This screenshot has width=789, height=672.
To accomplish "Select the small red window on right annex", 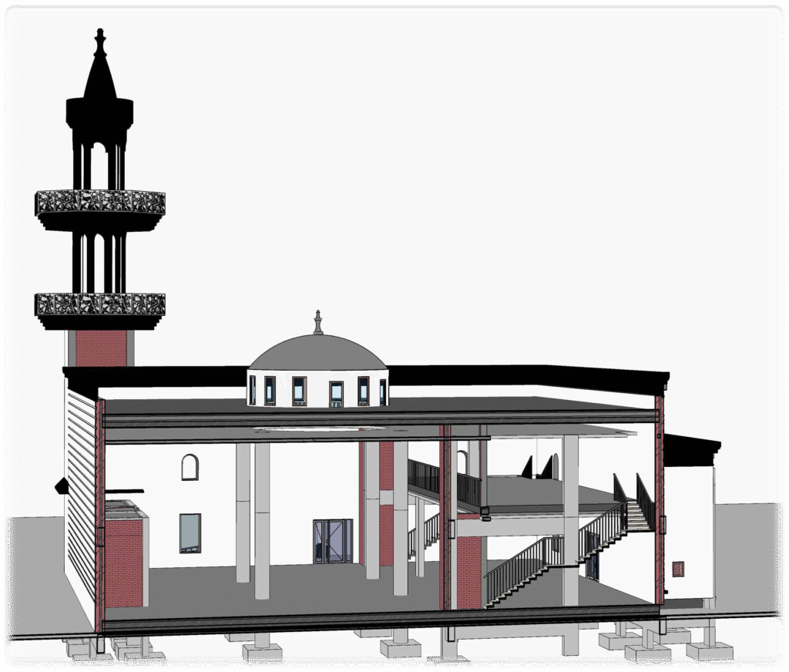I will click(677, 569).
